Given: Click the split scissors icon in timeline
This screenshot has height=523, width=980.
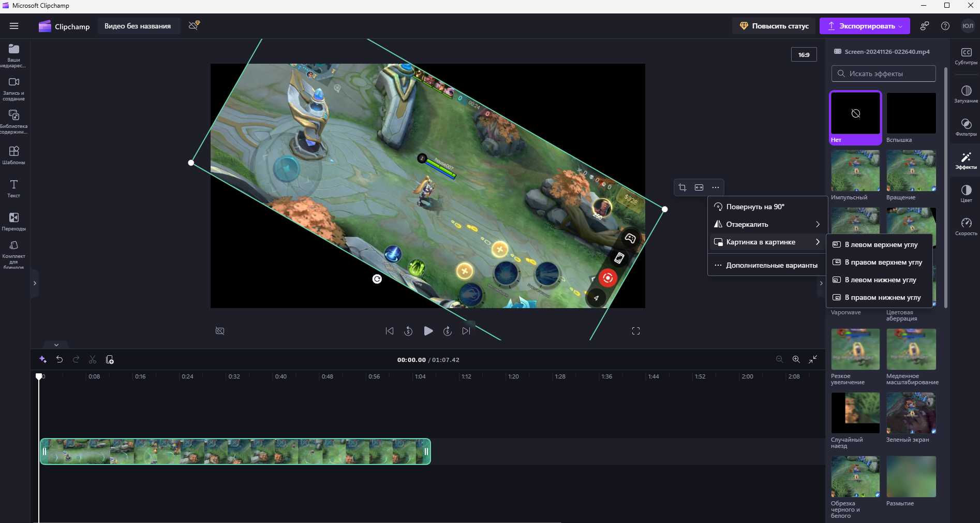Looking at the screenshot, I should [x=93, y=359].
